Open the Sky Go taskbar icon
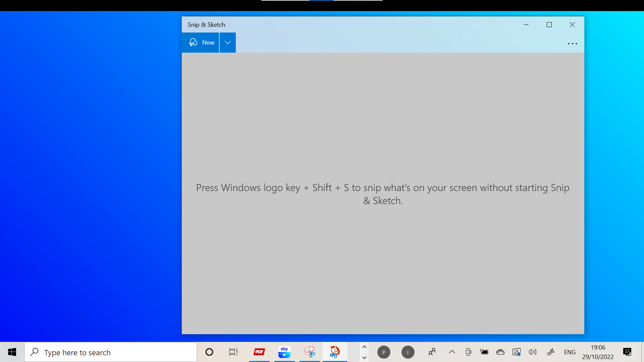644x362 pixels. coord(284,352)
